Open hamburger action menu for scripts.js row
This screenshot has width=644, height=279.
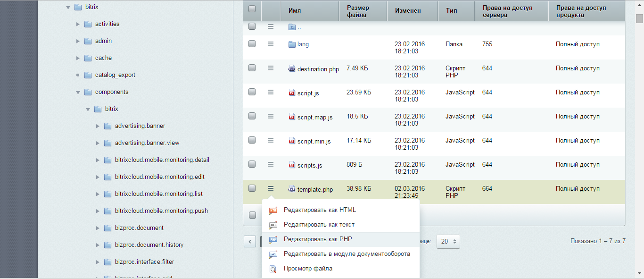point(271,164)
